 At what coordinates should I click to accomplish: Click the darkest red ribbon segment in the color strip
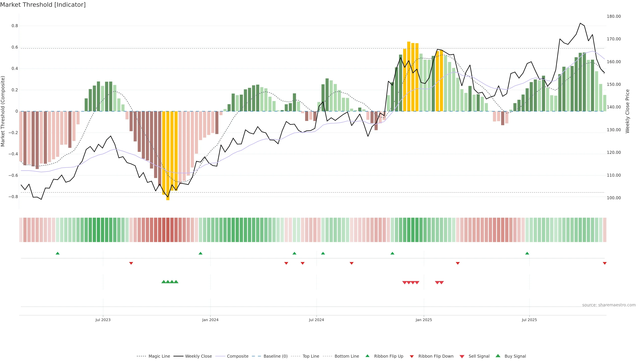pyautogui.click(x=168, y=230)
